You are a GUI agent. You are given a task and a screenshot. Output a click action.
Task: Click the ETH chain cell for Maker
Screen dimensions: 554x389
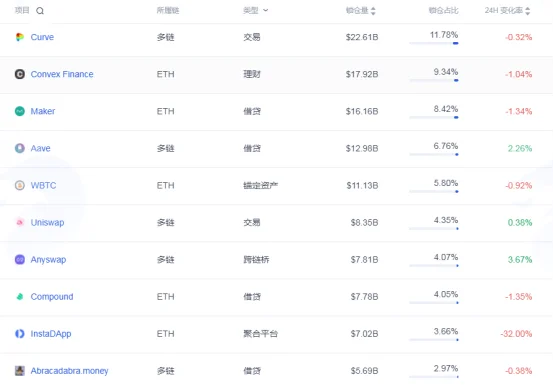coord(165,111)
